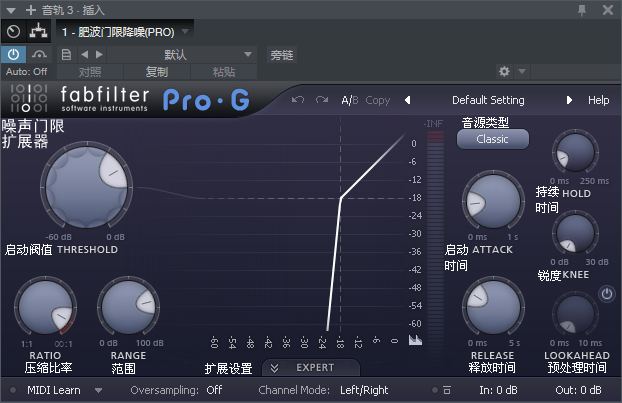Viewport: 622px width, 403px height.
Task: Click Copy A to B button
Action: coord(378,100)
